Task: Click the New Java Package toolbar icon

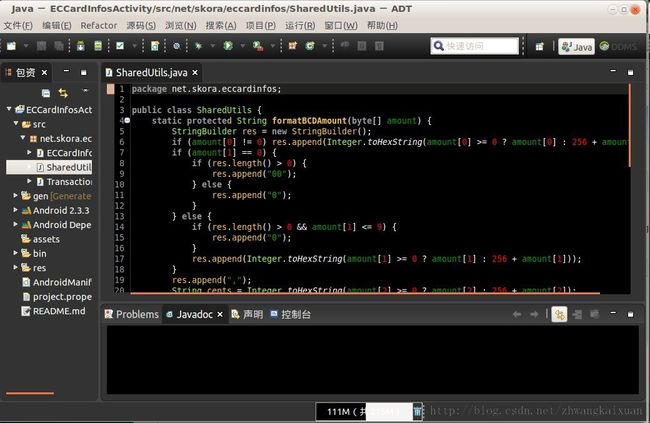Action: pyautogui.click(x=293, y=46)
